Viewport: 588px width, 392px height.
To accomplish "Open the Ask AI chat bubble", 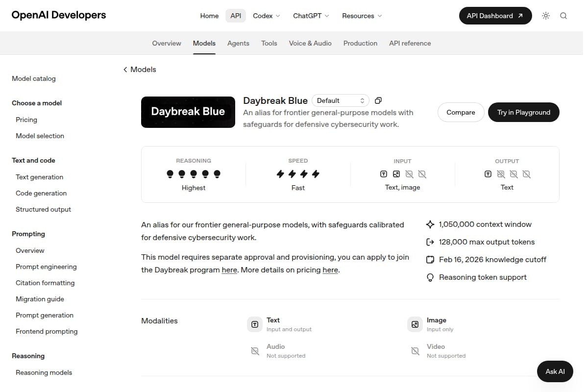I will pyautogui.click(x=555, y=371).
